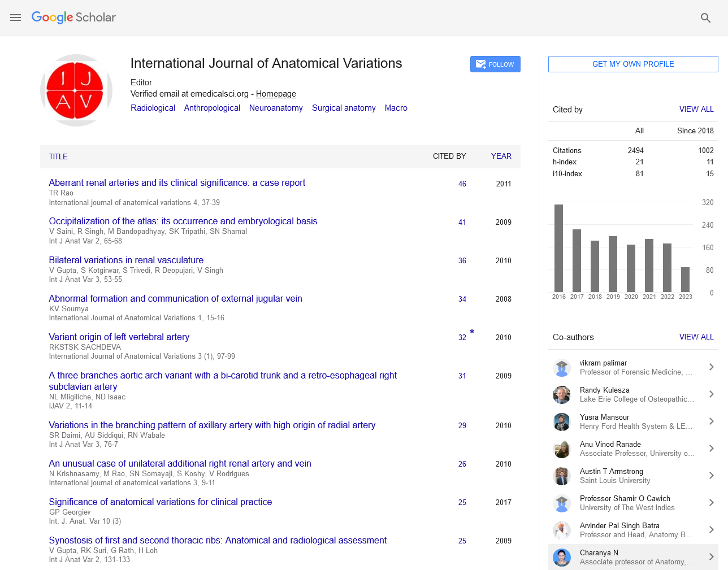728x570 pixels.
Task: Click Yusra Mansour avatar photo
Action: (562, 422)
